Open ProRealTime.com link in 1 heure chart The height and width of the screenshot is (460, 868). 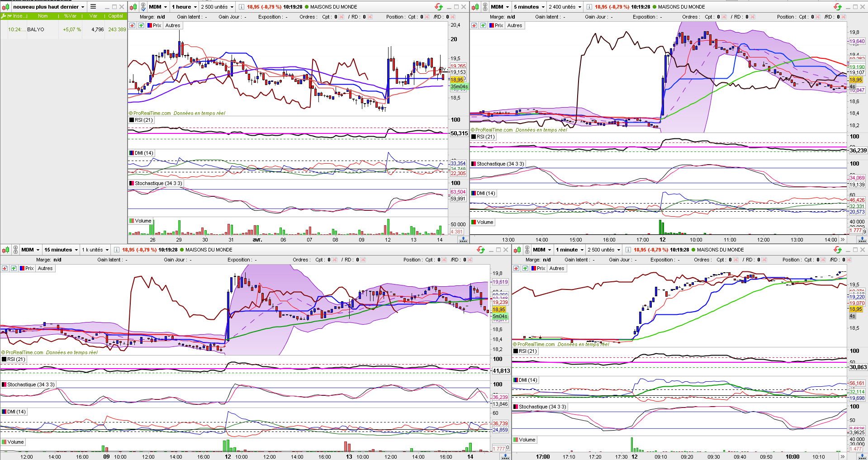[x=152, y=113]
